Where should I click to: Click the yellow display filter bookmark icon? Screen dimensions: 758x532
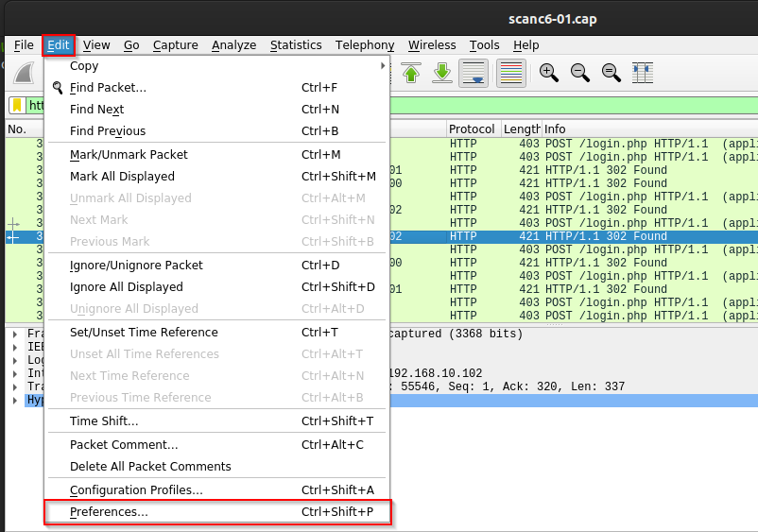click(x=17, y=106)
